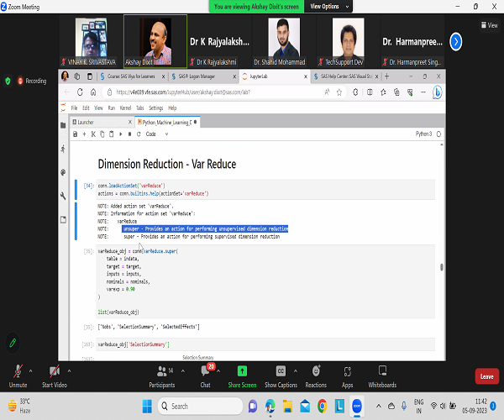Click the varReduce.super code cell
504x420 pixels.
tap(265, 281)
